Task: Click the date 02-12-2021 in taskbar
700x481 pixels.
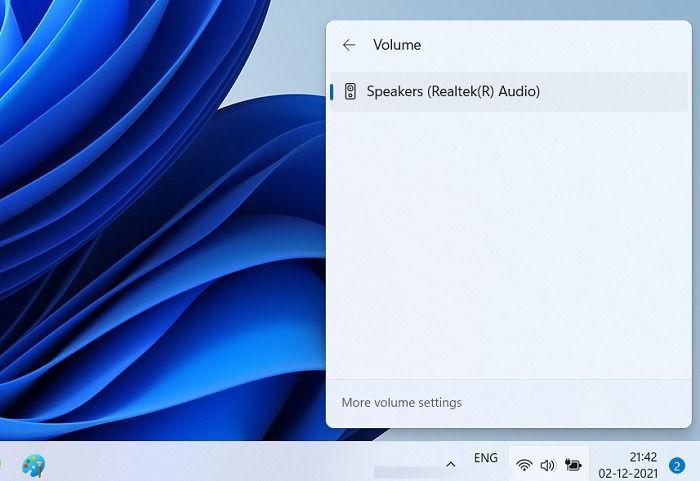Action: tap(628, 473)
